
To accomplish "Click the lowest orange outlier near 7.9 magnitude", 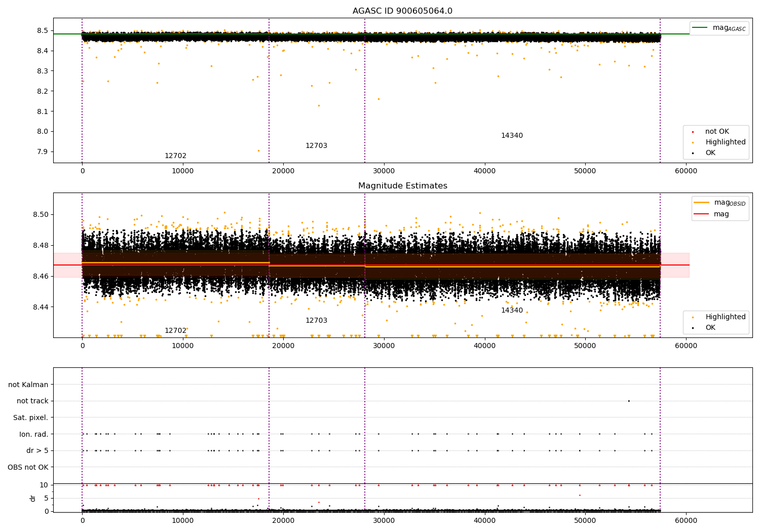I will [258, 150].
